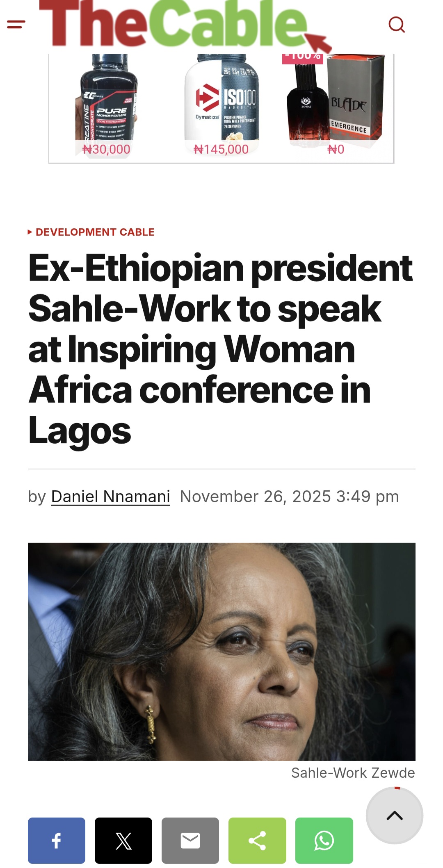The image size is (443, 868).
Task: Click the N30,000 strikethrough price label
Action: click(106, 149)
